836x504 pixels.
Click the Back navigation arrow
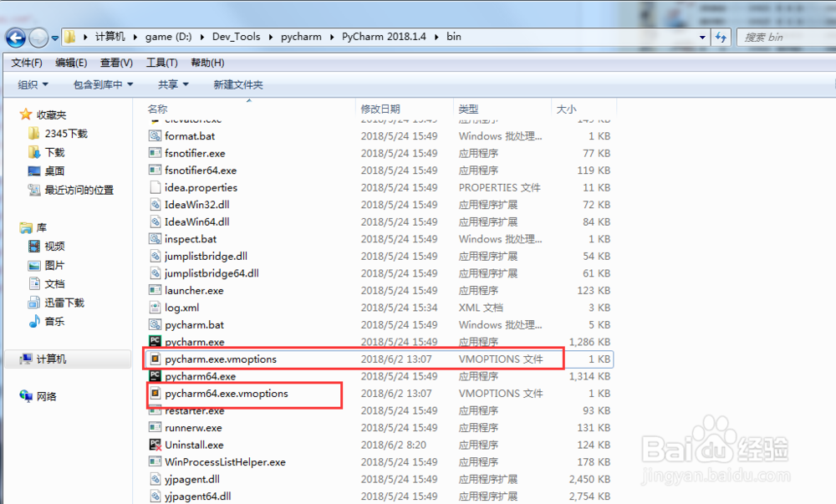pyautogui.click(x=15, y=38)
